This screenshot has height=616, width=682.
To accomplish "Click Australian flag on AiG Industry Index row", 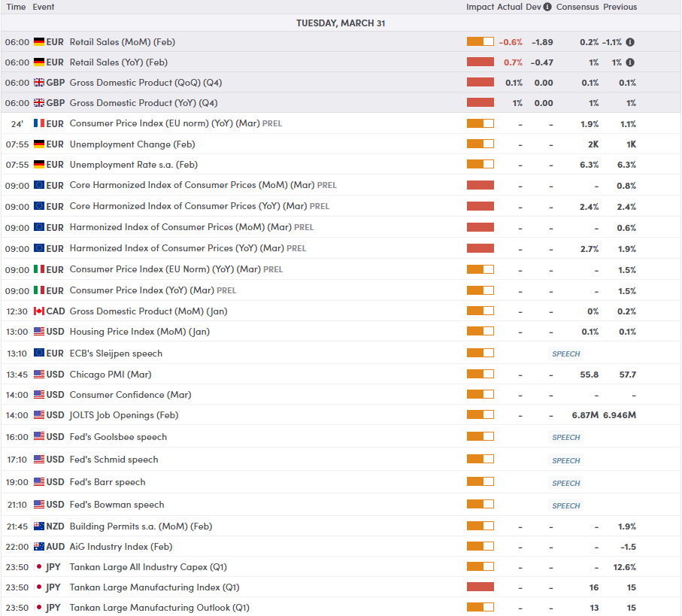I will click(x=39, y=546).
